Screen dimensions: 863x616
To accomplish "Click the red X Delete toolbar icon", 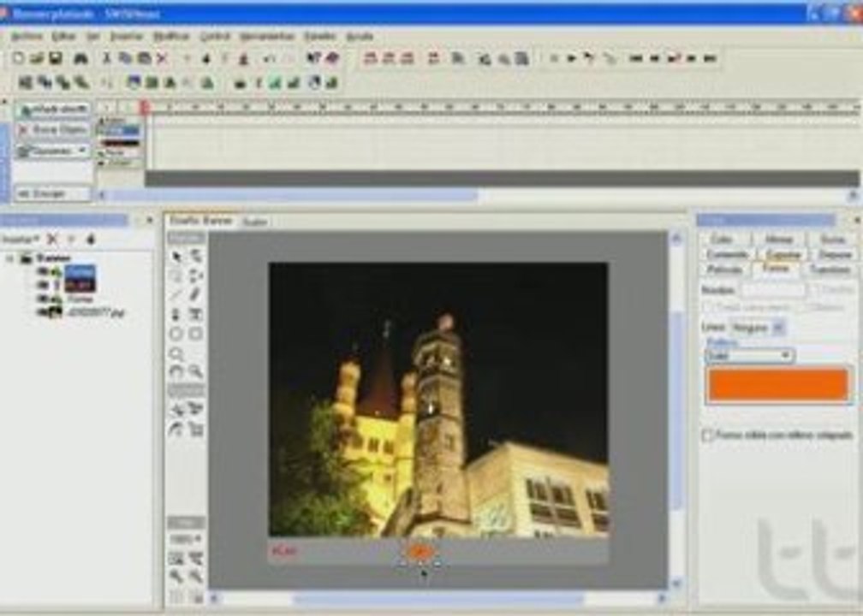I will (162, 58).
